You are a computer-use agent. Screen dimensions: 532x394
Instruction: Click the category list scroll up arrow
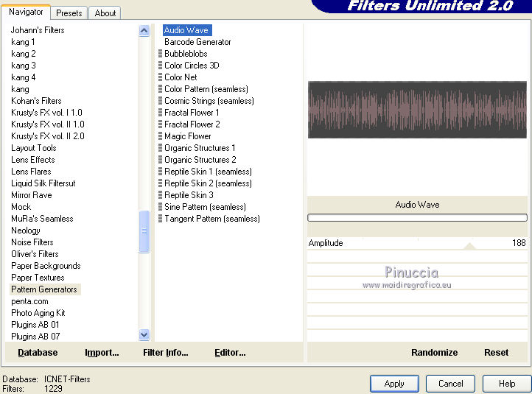[144, 31]
